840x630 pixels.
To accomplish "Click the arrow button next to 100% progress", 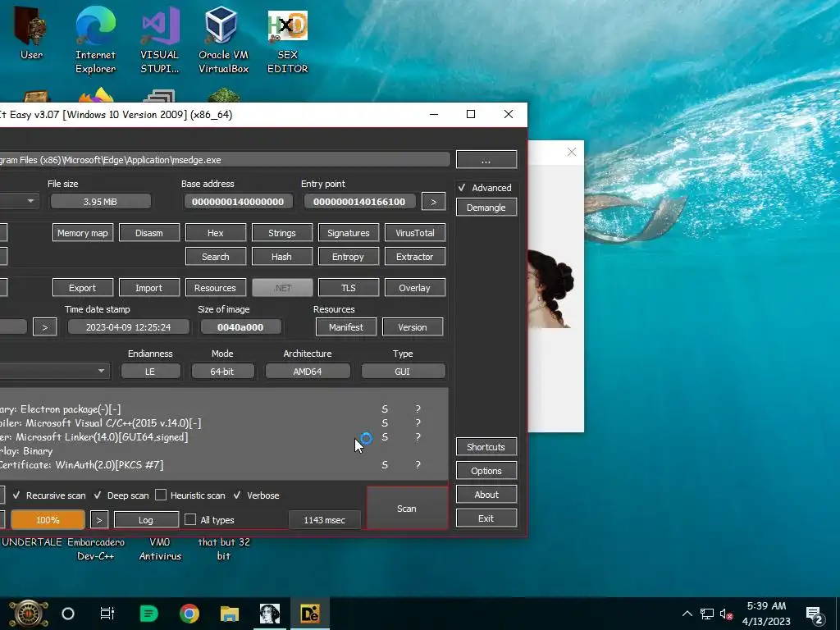I will tap(99, 519).
